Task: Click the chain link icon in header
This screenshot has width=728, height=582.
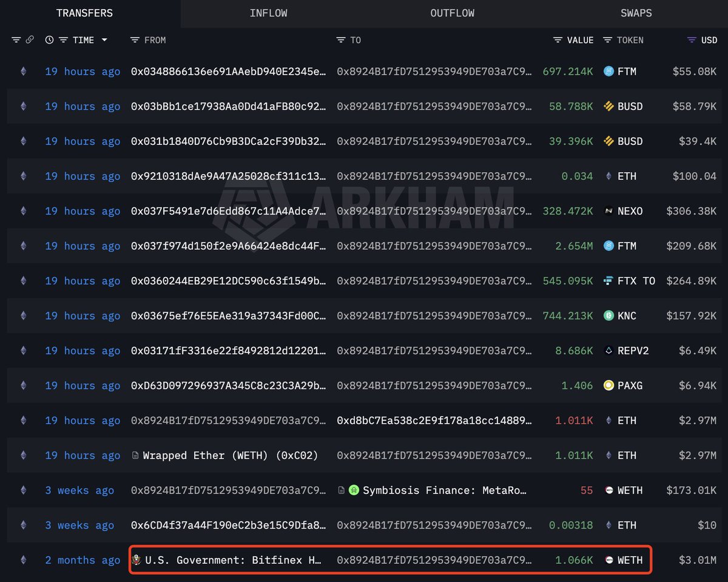Action: coord(29,40)
